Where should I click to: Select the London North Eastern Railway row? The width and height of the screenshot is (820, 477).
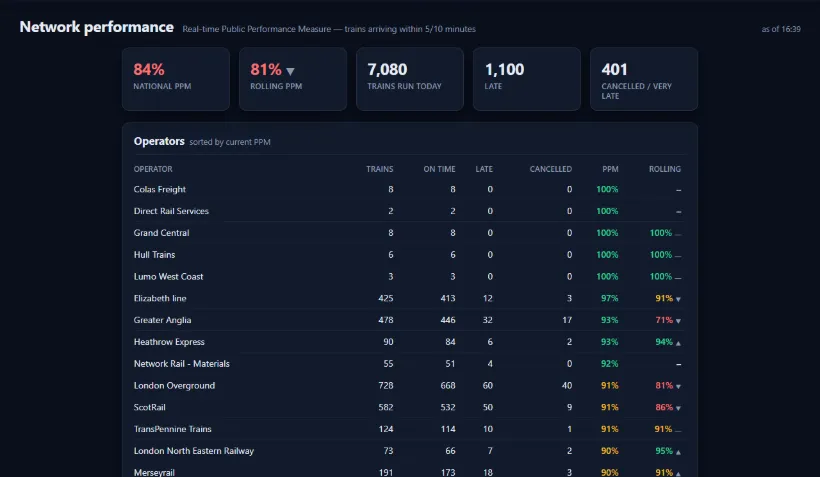pos(410,451)
